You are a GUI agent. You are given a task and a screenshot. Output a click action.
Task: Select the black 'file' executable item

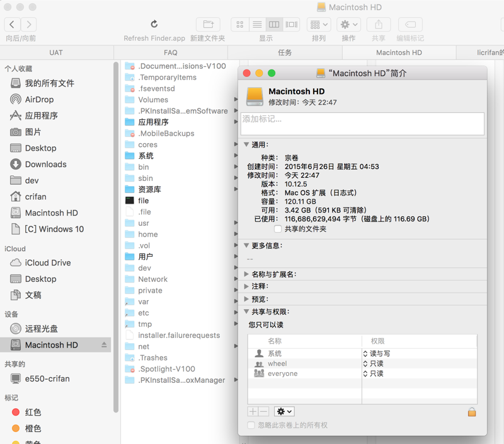[137, 201]
